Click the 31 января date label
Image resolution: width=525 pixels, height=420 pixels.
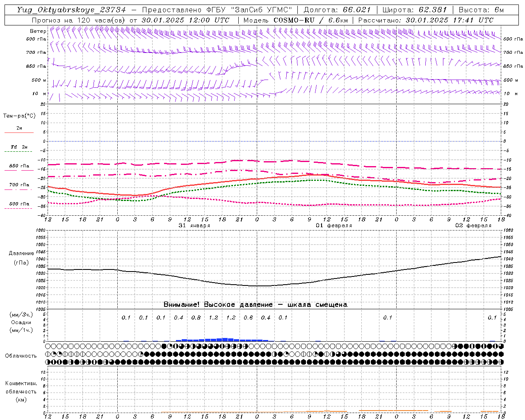pos(194,226)
